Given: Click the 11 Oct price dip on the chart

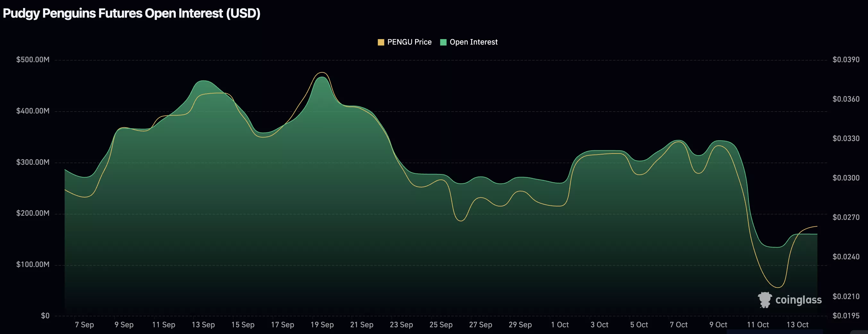Looking at the screenshot, I should (778, 288).
